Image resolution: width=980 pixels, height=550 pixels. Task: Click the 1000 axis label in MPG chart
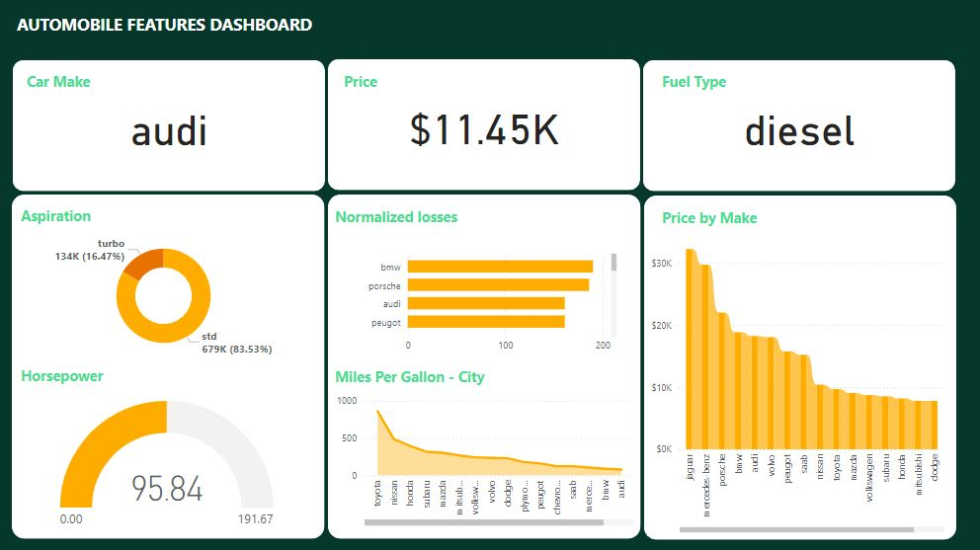click(347, 401)
